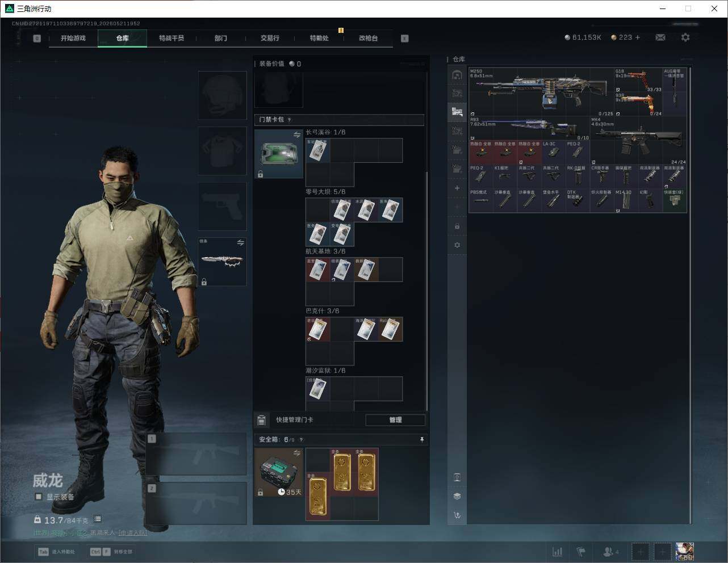Click the helmet equipment slot
Screen dimensions: 728x563
(222, 95)
